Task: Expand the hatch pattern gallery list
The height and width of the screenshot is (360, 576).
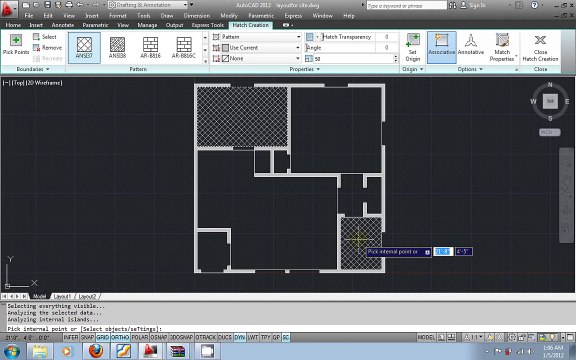Action: (205, 61)
